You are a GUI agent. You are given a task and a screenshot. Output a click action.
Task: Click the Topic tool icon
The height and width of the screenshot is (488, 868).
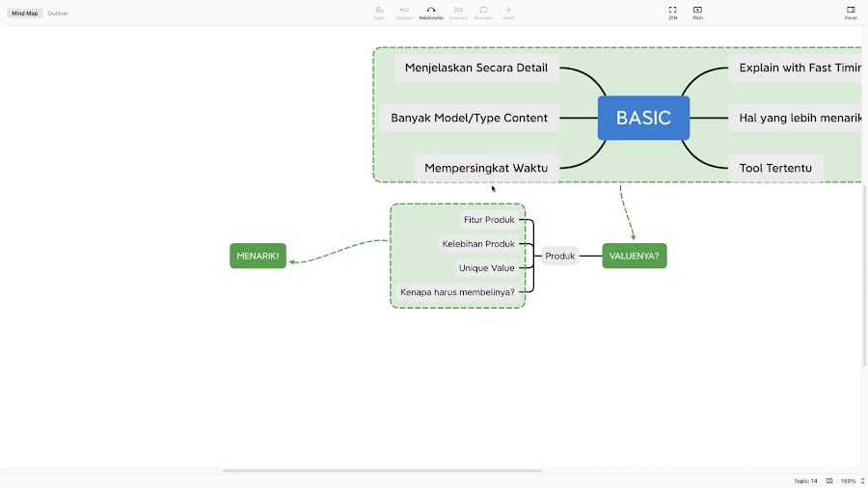click(379, 10)
